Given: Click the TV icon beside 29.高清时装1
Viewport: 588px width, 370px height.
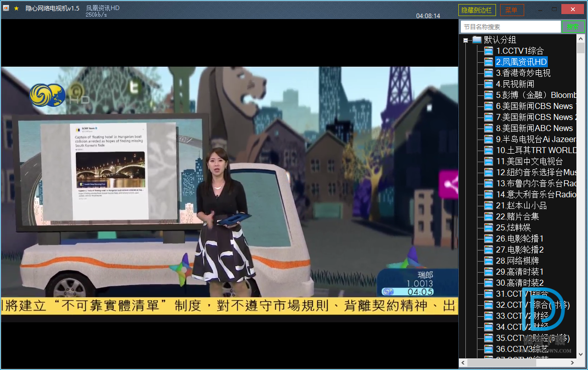Looking at the screenshot, I should 488,272.
